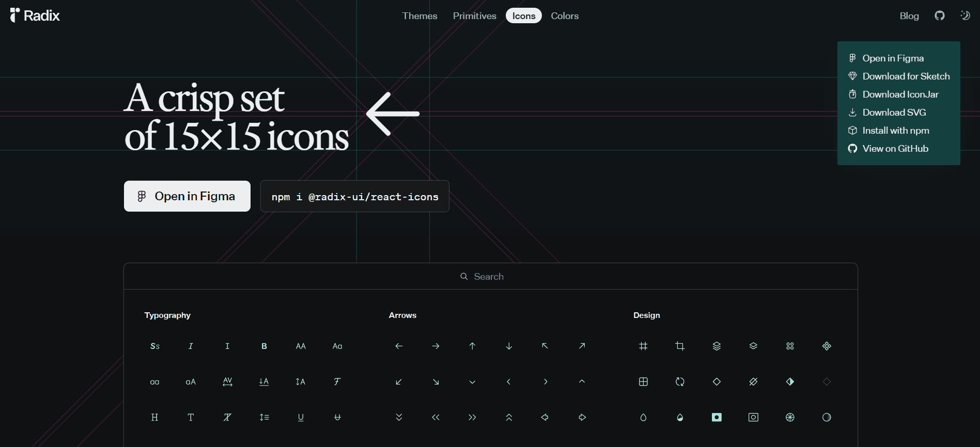Choose Download for Sketch menu entry

point(898,76)
